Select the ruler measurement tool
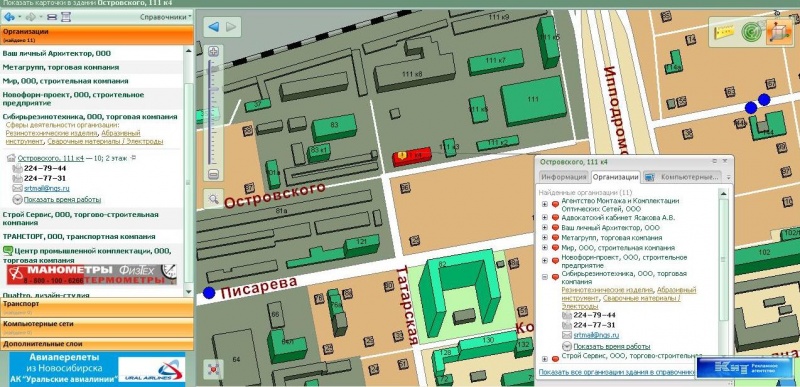Viewport: 800px width, 387px height. 724,32
